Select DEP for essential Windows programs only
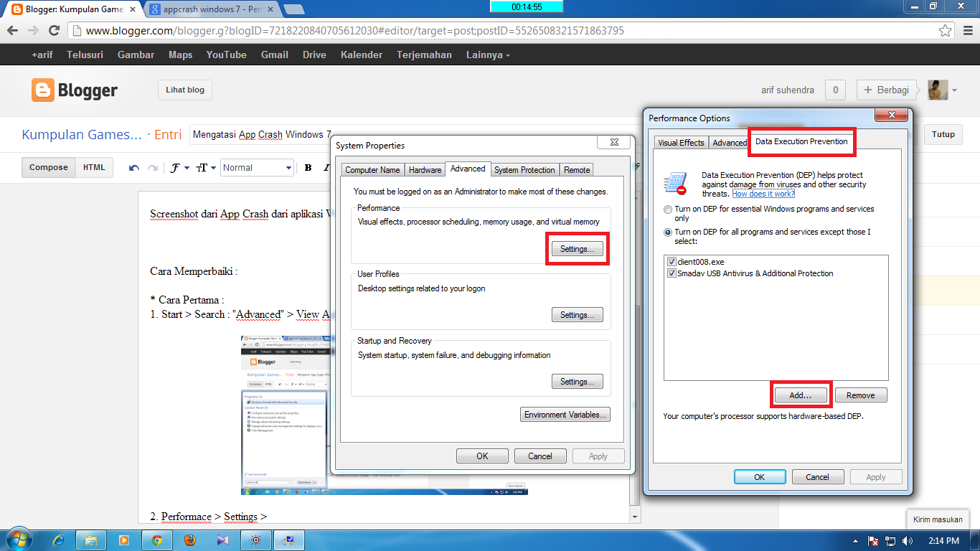Image resolution: width=980 pixels, height=551 pixels. (x=666, y=209)
